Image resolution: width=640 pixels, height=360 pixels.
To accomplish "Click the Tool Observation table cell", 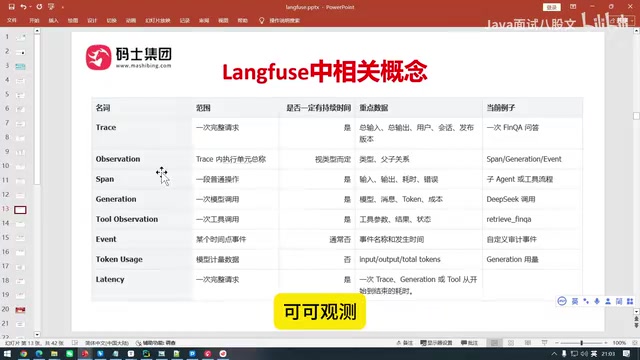I will tap(141, 219).
